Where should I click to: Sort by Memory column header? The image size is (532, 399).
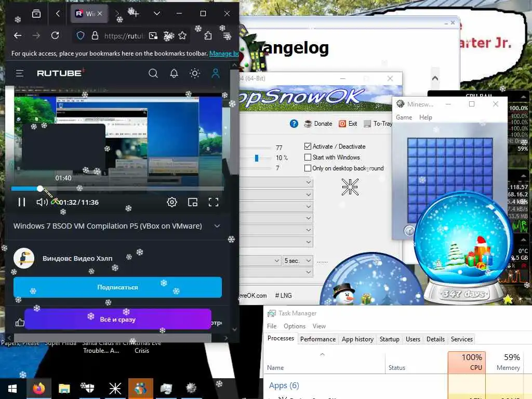(x=504, y=362)
